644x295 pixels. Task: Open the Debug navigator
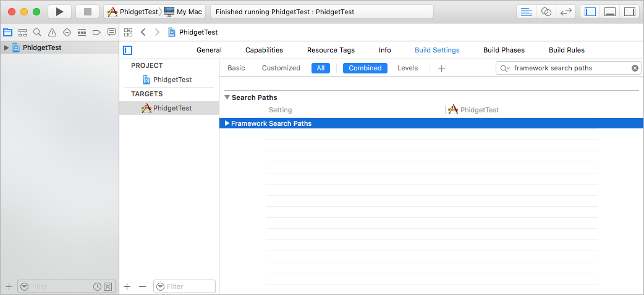(x=82, y=33)
